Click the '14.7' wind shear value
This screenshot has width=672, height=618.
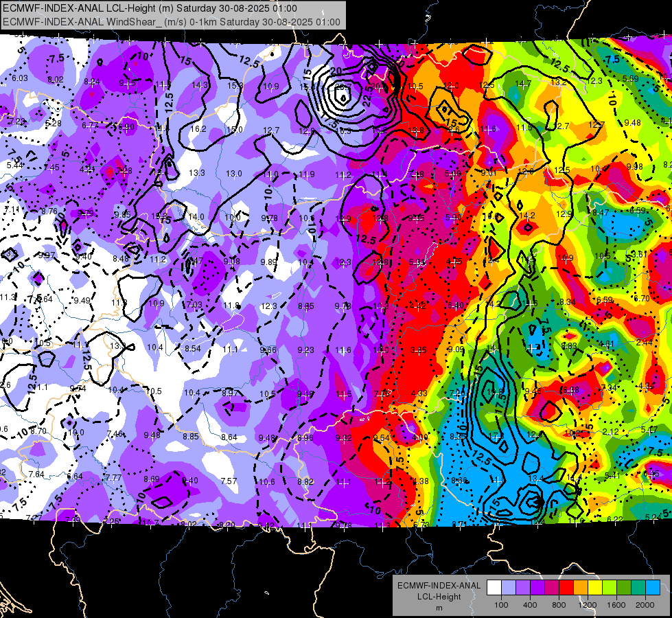tap(523, 84)
